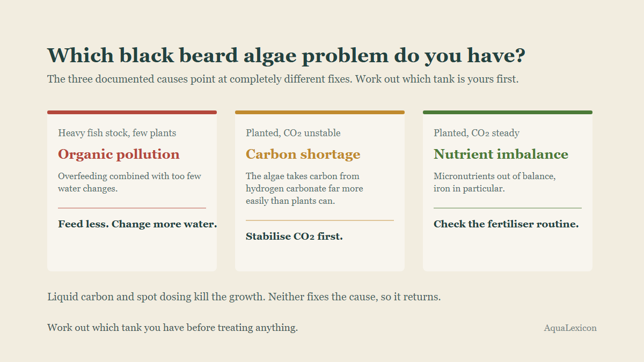Click the subtitle about three documented causes
Image resolution: width=644 pixels, height=362 pixels.
point(283,79)
